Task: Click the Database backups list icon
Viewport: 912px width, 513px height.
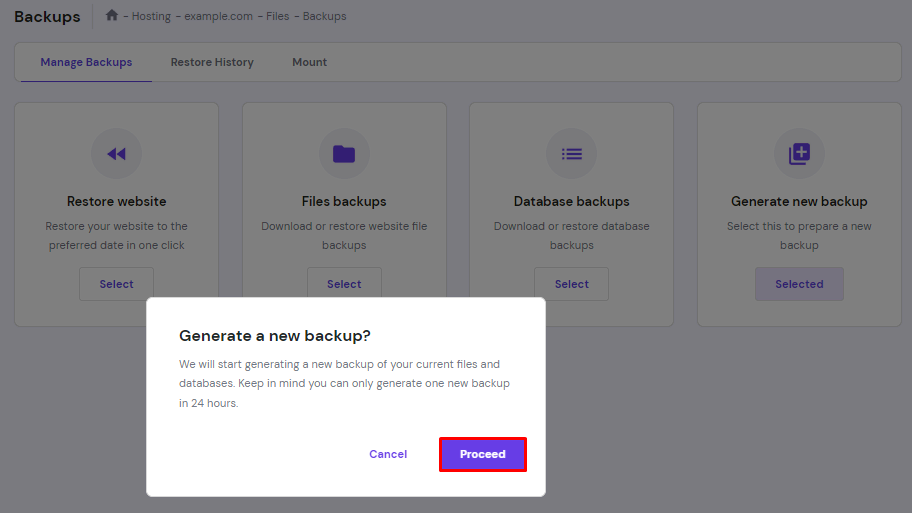Action: point(571,154)
